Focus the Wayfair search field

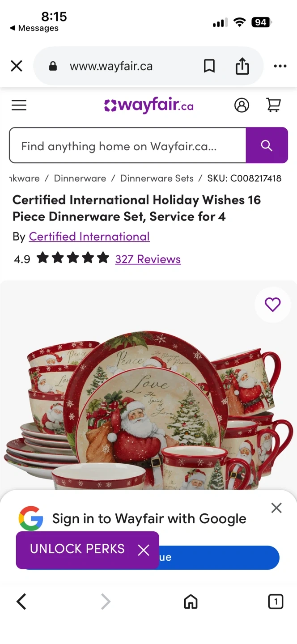click(x=127, y=145)
